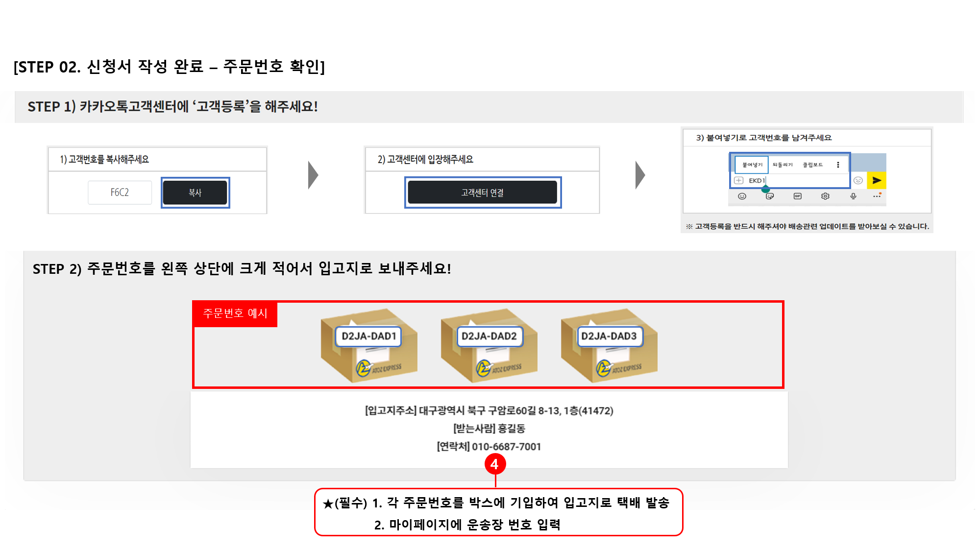
Task: Click the F6C2 customer number field
Action: (x=120, y=192)
